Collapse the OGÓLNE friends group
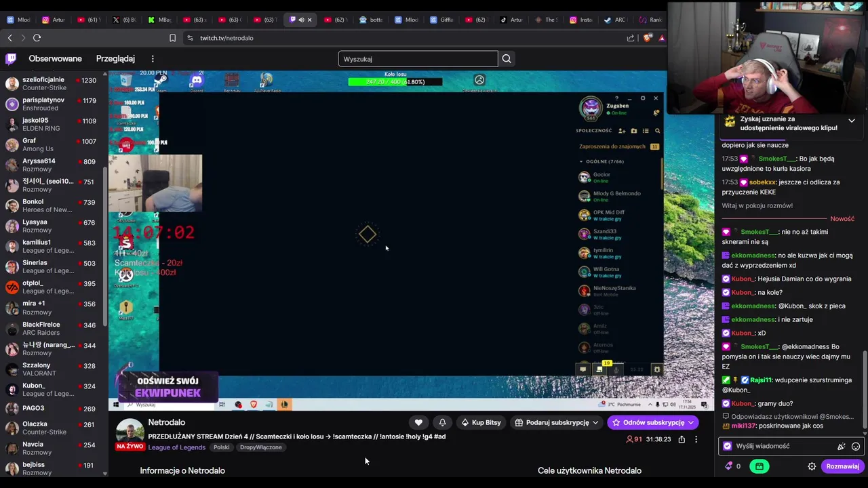The image size is (868, 488). (581, 161)
